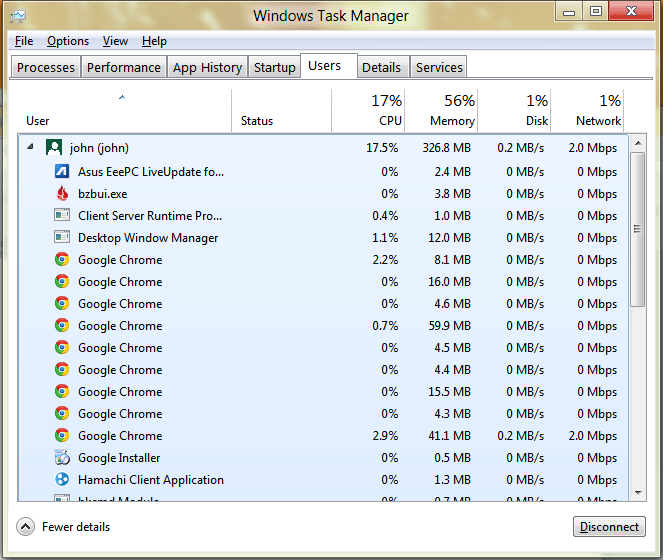Select the john (john) user row

tap(323, 147)
